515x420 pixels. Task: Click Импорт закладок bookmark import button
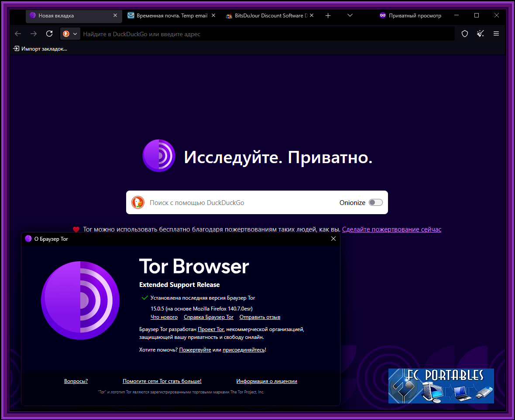click(40, 49)
